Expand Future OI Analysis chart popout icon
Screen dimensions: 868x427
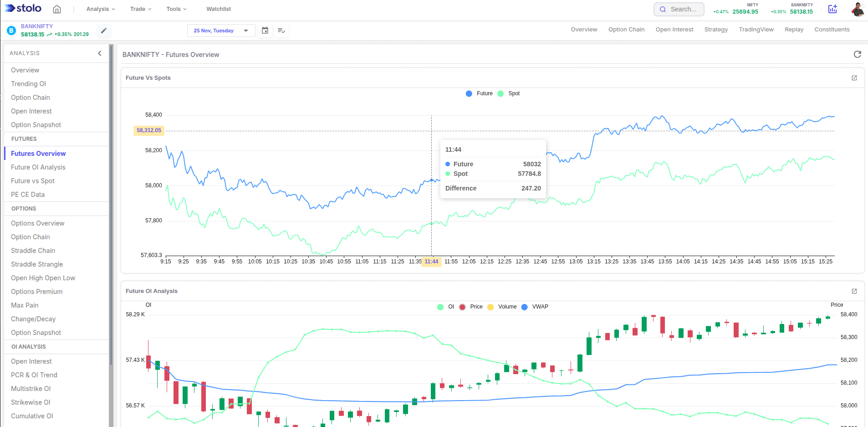tap(854, 291)
